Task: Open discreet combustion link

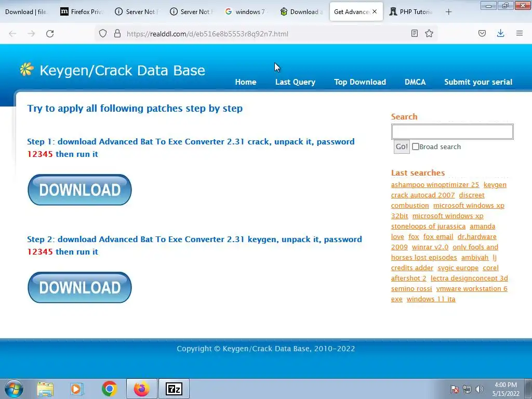Action: click(x=472, y=195)
